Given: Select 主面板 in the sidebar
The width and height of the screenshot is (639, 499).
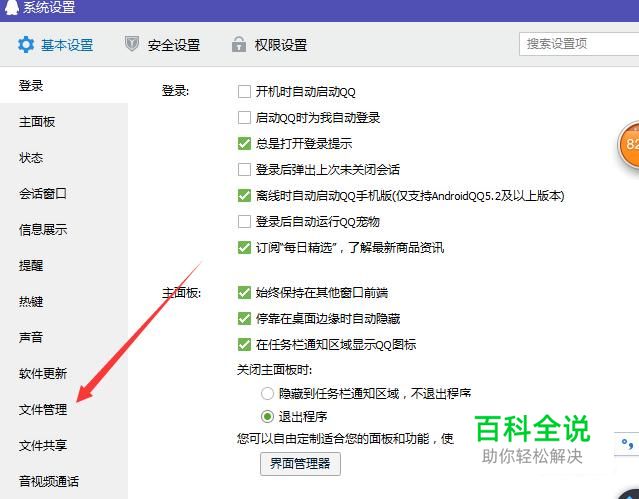Looking at the screenshot, I should (x=37, y=121).
